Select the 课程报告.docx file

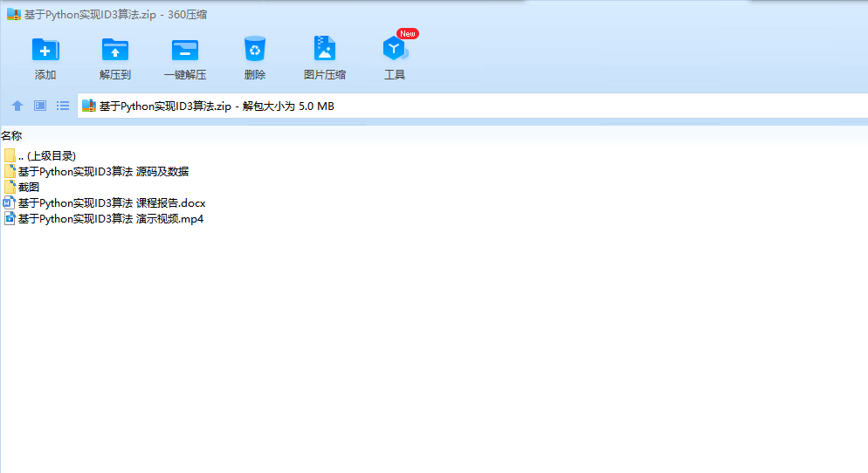pyautogui.click(x=105, y=203)
